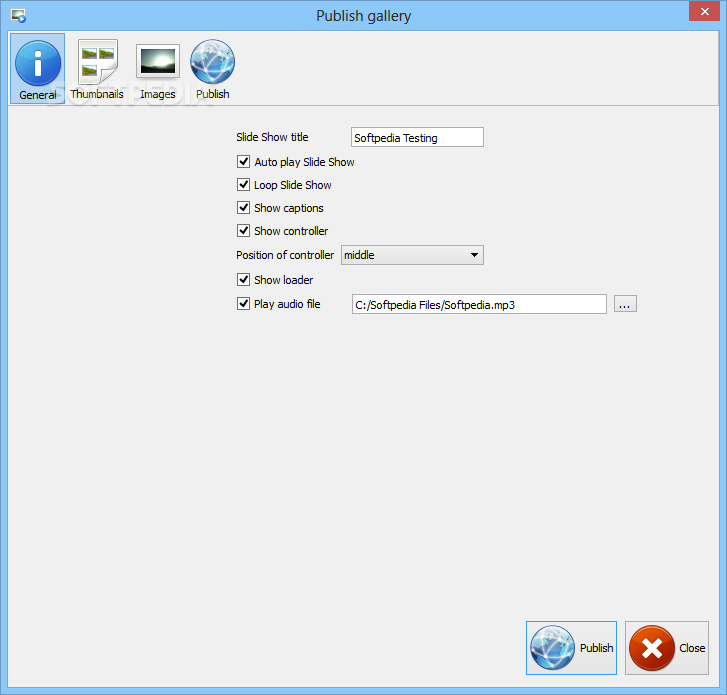Click the audio file path field

(479, 304)
